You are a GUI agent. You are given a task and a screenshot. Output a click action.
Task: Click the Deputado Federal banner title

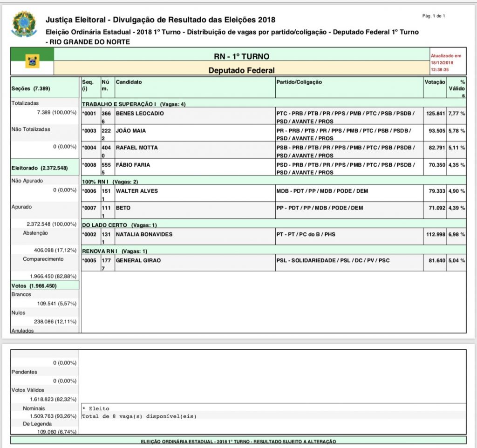tap(242, 70)
